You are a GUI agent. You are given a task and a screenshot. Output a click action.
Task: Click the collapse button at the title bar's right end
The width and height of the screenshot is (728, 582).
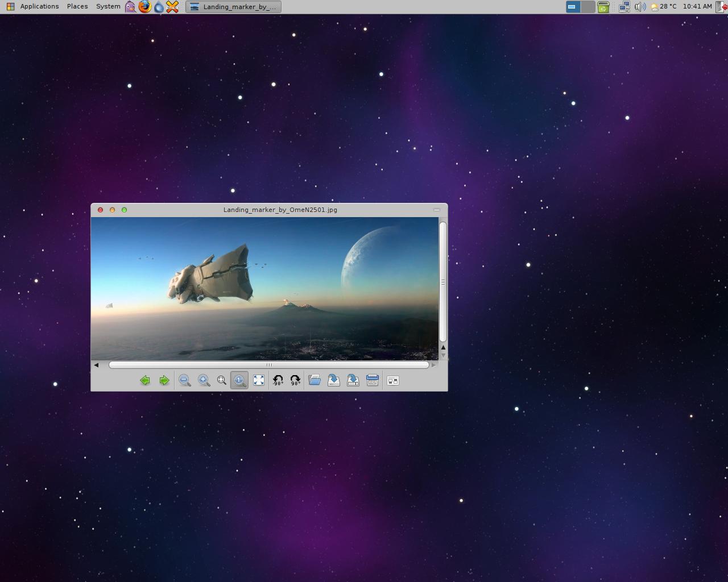point(437,210)
